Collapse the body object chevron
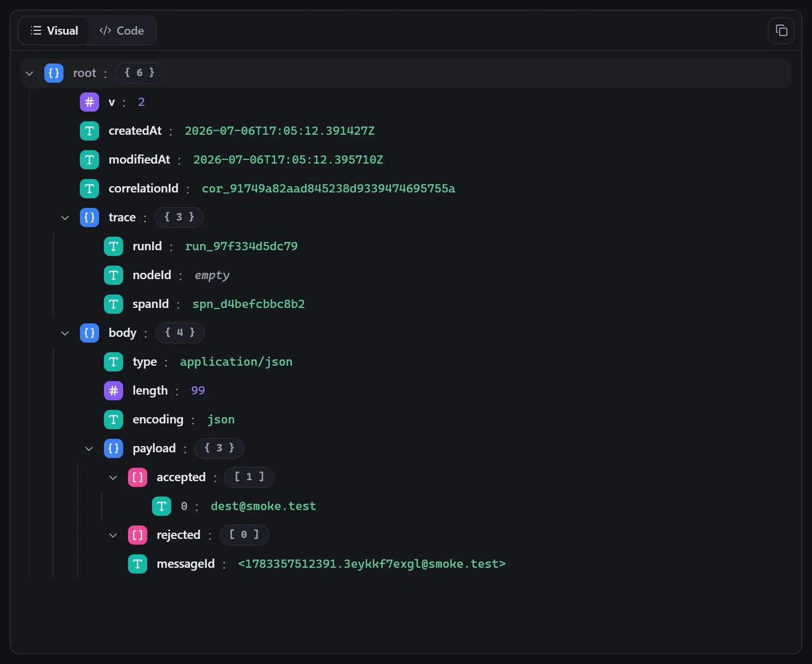Viewport: 812px width, 664px height. click(65, 333)
